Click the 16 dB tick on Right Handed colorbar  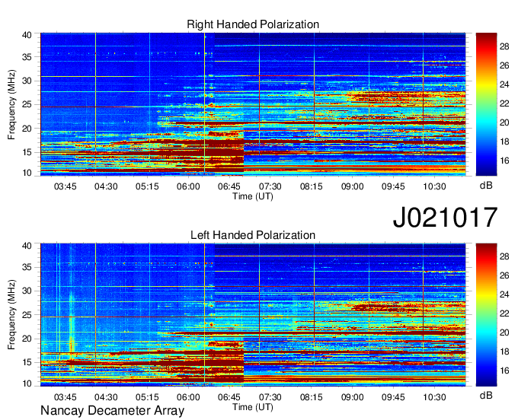(x=504, y=161)
